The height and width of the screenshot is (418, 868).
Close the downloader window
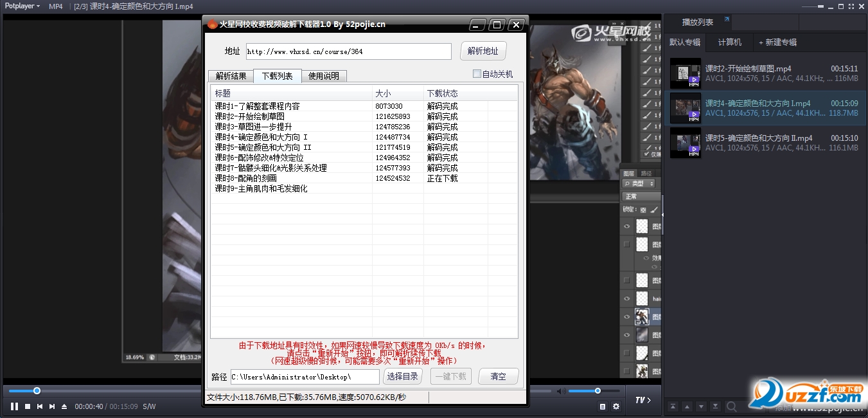coord(516,24)
